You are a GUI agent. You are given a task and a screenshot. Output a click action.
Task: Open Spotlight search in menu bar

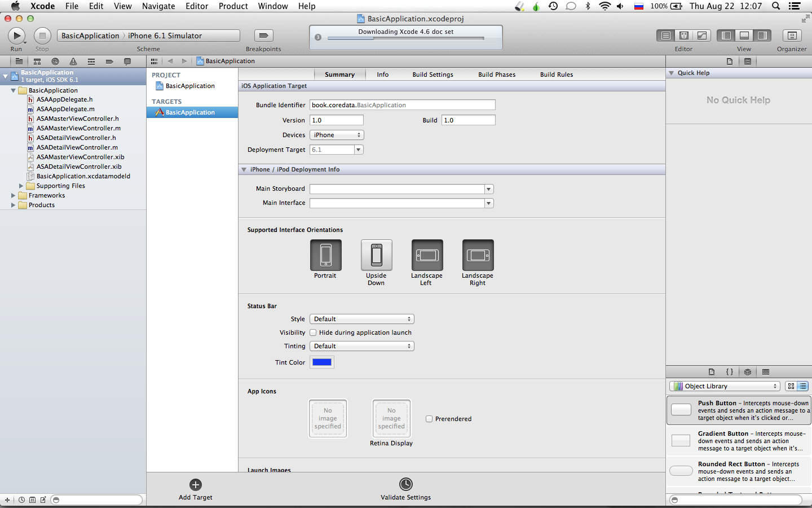point(776,6)
